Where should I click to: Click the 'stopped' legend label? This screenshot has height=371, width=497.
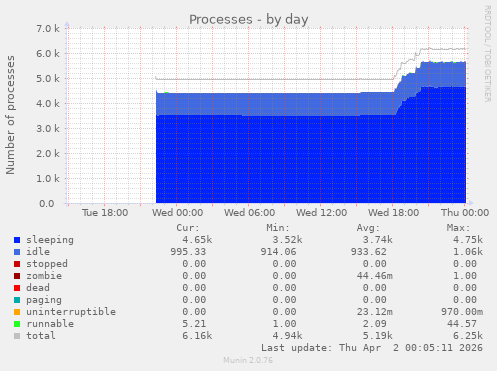click(47, 264)
